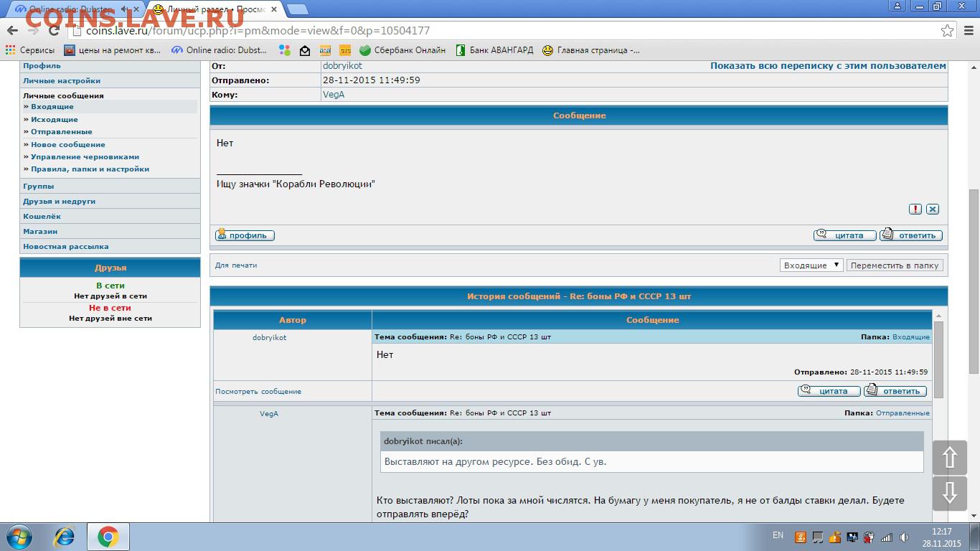Viewport: 980px width, 551px height.
Task: Click the power plug battery tray icon
Action: (x=869, y=537)
